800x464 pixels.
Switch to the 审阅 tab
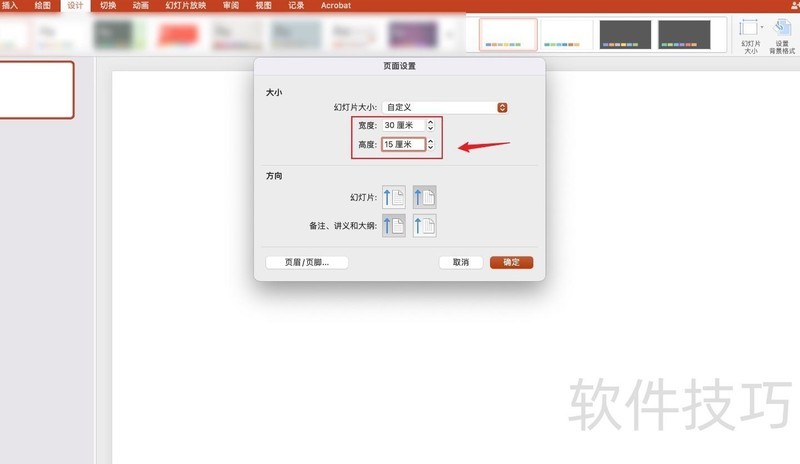pos(231,6)
